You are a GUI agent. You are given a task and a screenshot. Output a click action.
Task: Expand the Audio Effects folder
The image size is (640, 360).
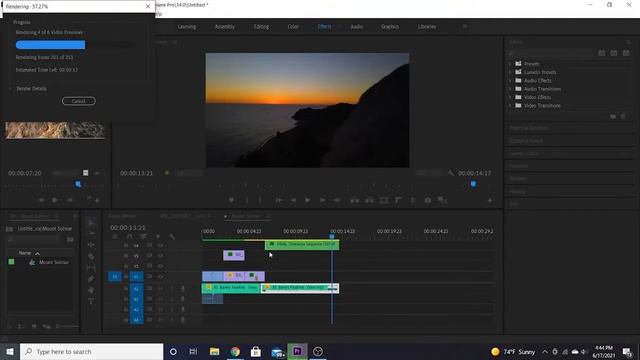(x=510, y=80)
